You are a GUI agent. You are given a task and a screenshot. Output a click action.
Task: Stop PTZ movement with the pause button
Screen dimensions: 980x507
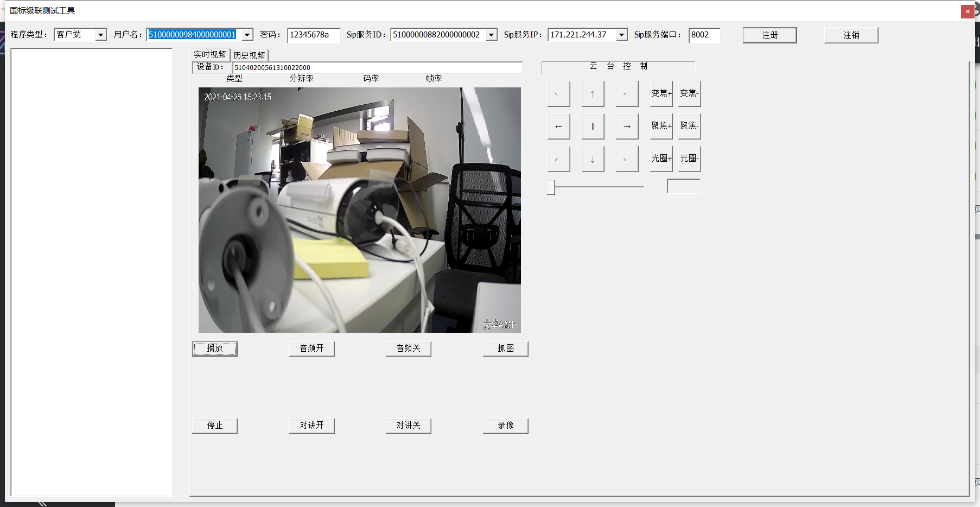tap(593, 126)
